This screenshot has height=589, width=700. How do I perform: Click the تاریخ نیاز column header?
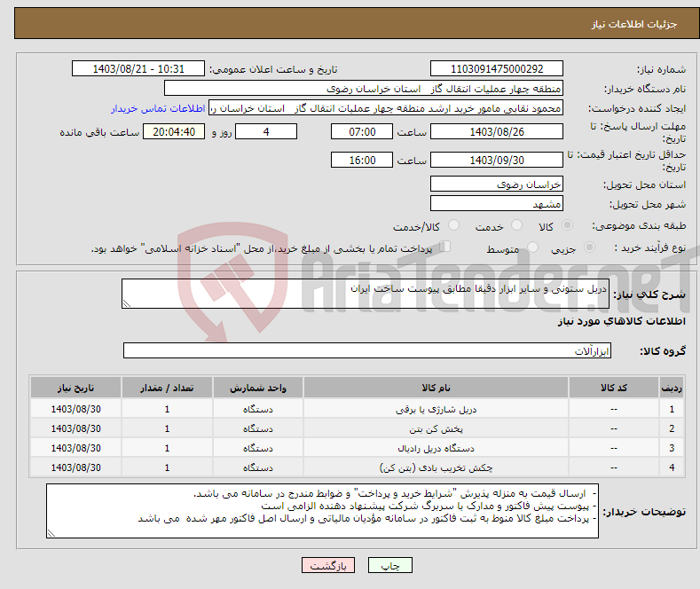tap(75, 388)
